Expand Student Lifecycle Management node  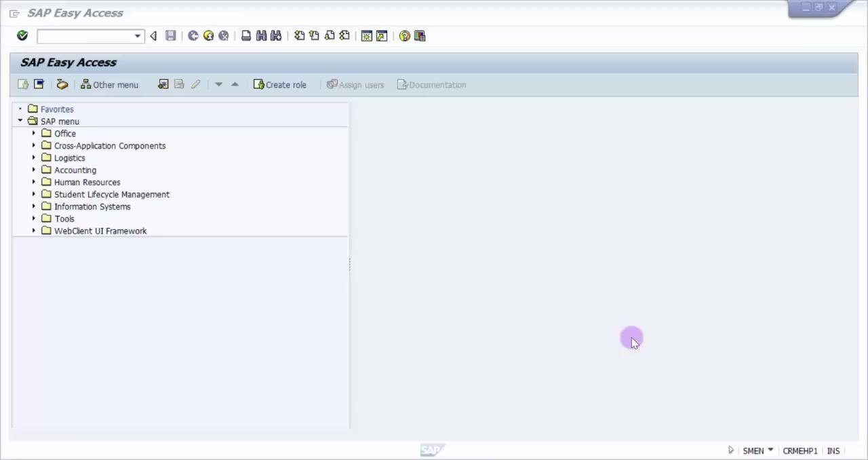tap(33, 194)
